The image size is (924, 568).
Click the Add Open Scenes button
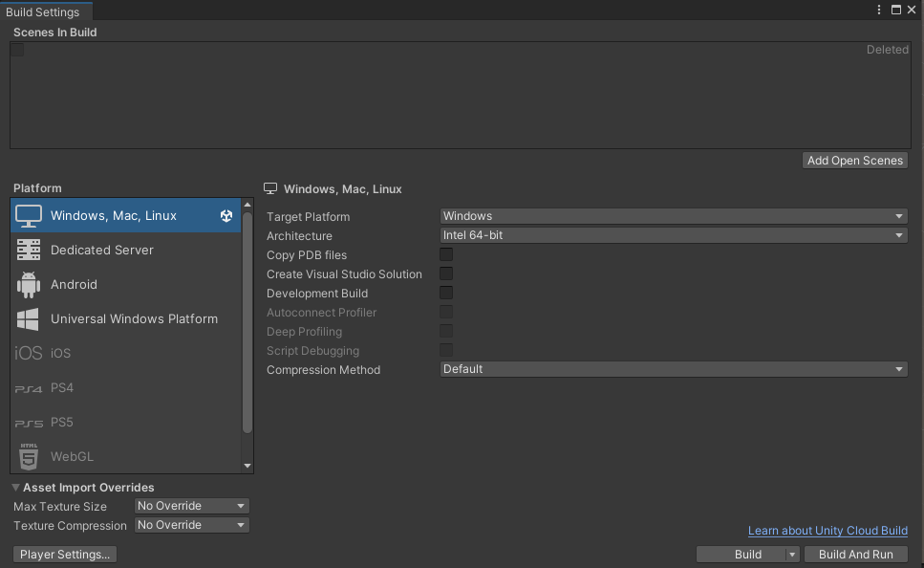tap(855, 161)
